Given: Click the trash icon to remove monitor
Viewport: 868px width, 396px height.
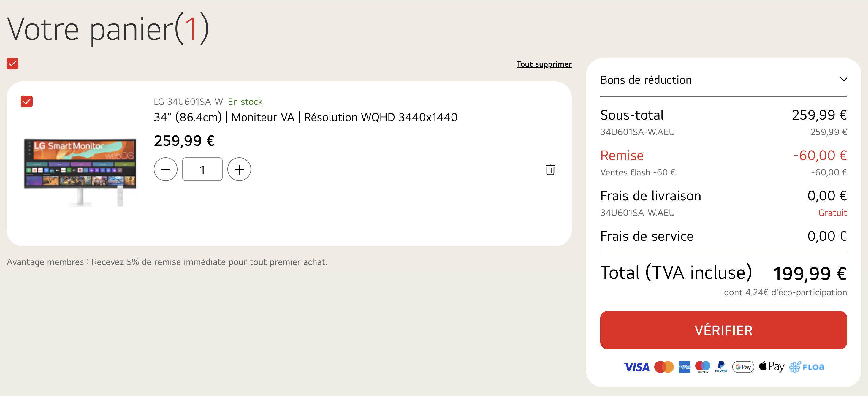Looking at the screenshot, I should [550, 170].
